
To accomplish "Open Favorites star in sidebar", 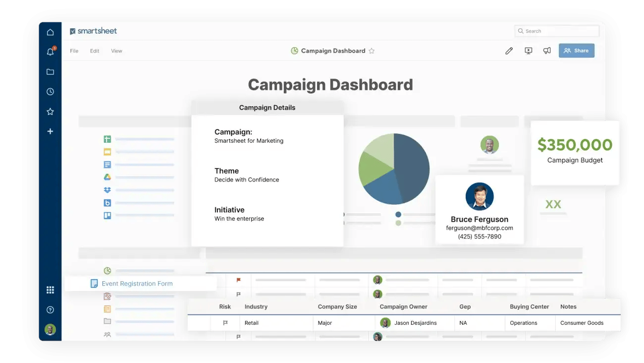I will (50, 112).
